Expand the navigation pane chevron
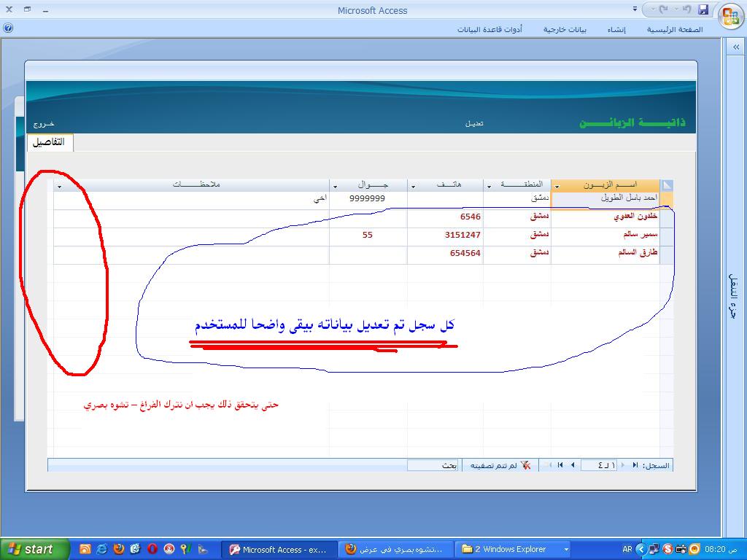747x560 pixels. (x=736, y=47)
